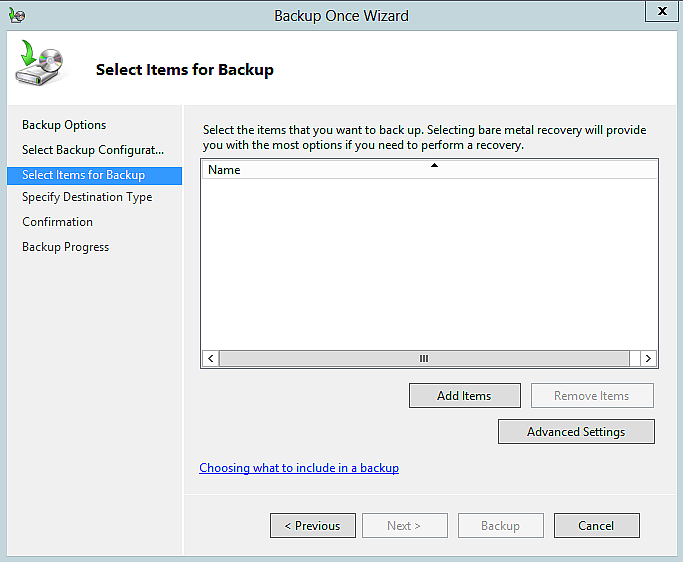Viewport: 683px width, 562px height.
Task: Open the Confirmation step in sidebar
Action: click(57, 222)
